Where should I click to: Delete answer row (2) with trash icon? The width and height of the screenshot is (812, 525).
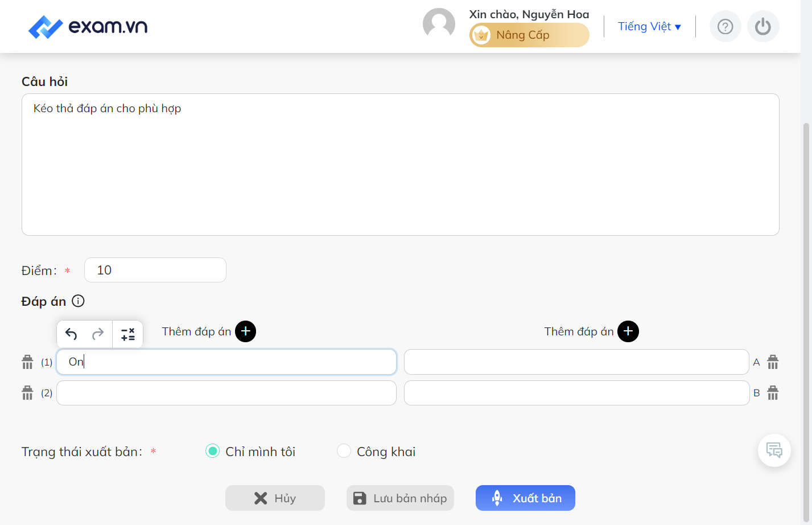[27, 393]
